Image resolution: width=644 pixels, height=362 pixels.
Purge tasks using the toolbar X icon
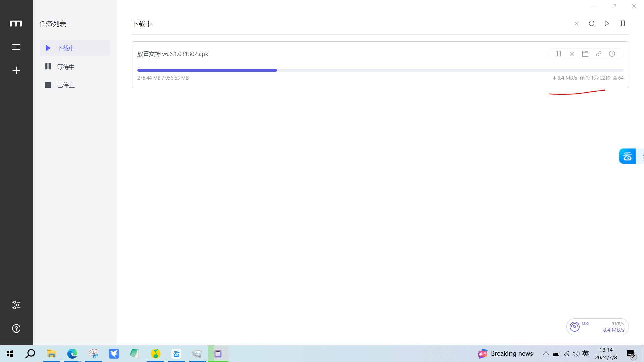pos(576,23)
